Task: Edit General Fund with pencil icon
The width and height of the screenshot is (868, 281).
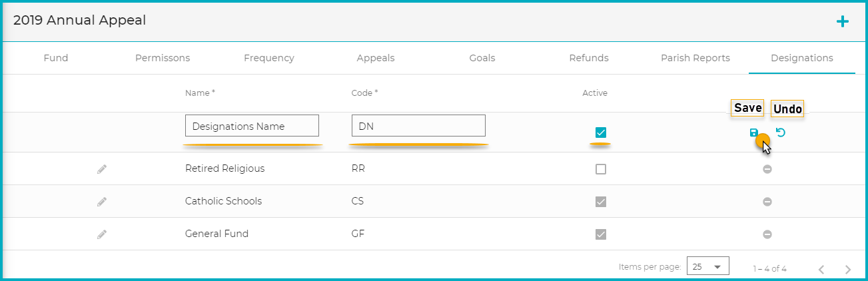Action: pos(101,234)
